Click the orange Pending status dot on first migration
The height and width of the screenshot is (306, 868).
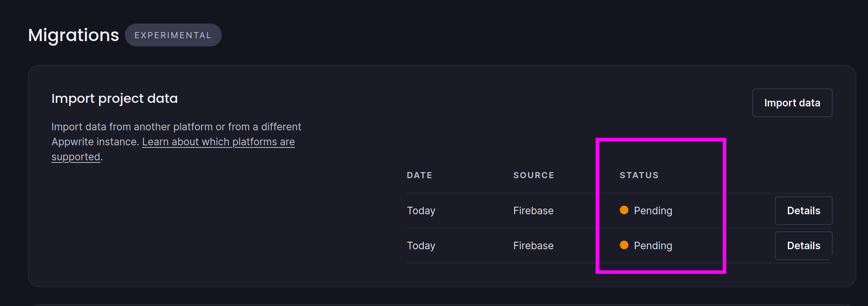[x=624, y=210]
